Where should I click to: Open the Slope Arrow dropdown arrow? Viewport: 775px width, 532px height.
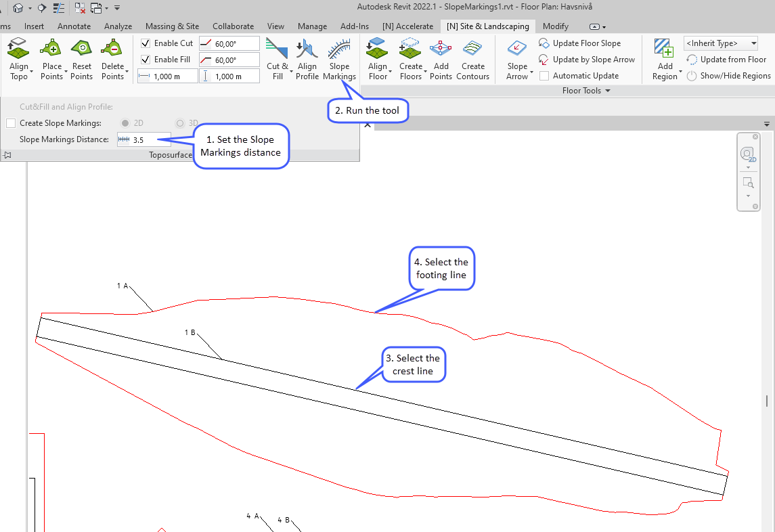[531, 72]
